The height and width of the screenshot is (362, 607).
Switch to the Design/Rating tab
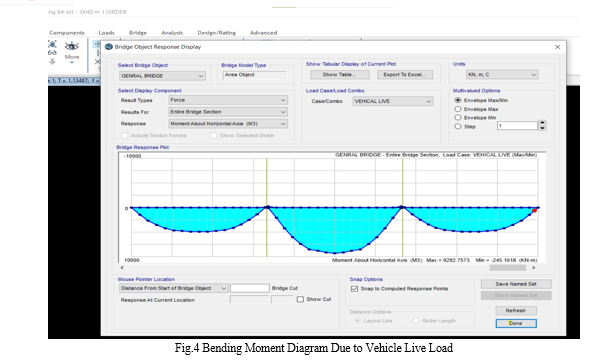(x=216, y=33)
